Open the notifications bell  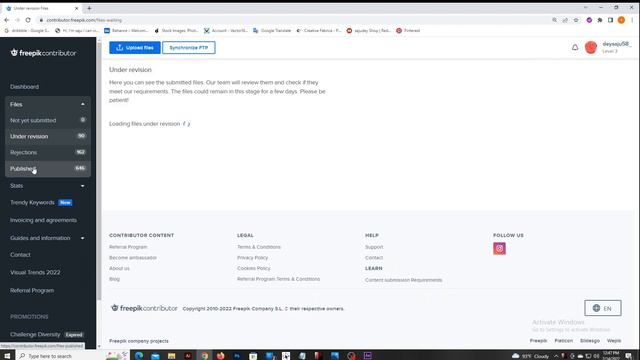(575, 47)
